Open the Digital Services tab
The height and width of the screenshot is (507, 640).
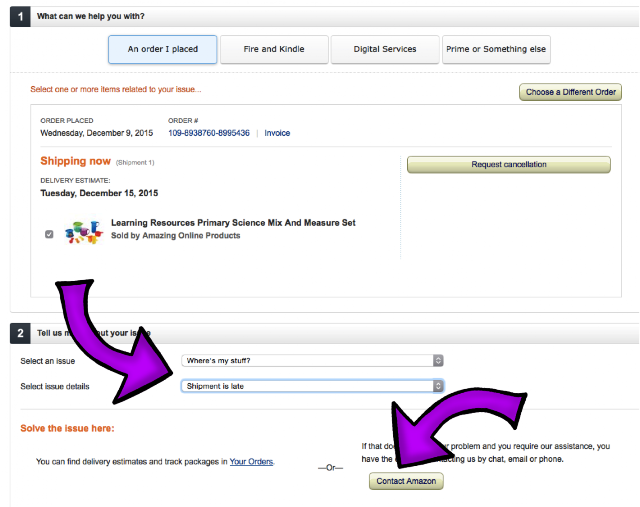(385, 49)
